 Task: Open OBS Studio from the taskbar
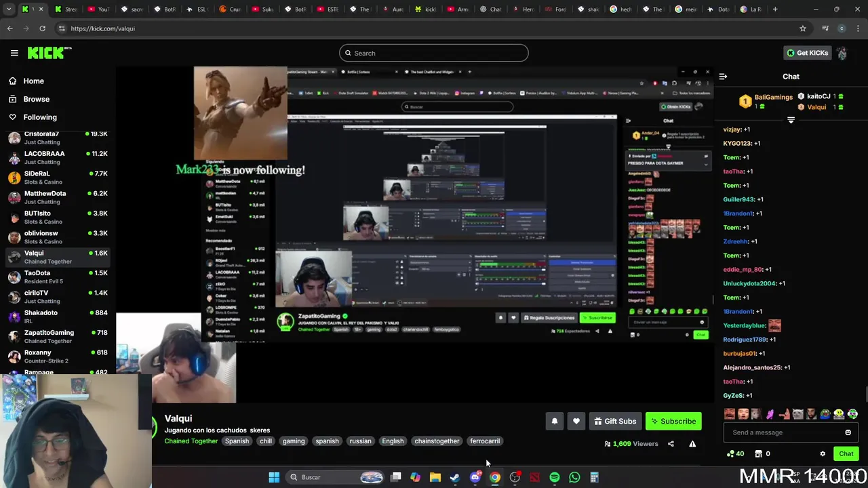(x=515, y=477)
